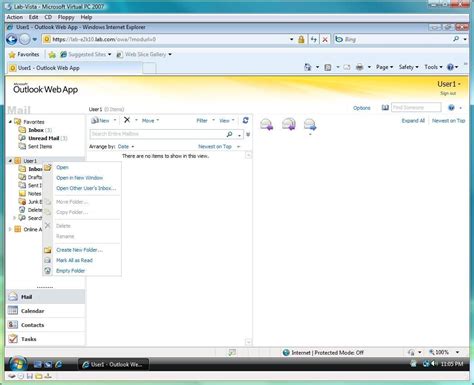Click the search magnifier in Search Entire Mailbox
Viewport: 474px width, 385px height.
[x=229, y=134]
